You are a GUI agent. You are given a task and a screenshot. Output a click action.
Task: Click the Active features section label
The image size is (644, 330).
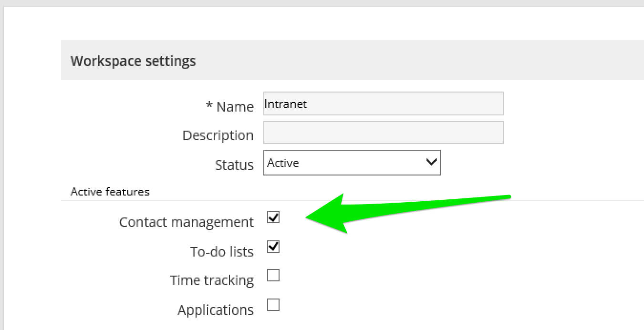pos(110,191)
